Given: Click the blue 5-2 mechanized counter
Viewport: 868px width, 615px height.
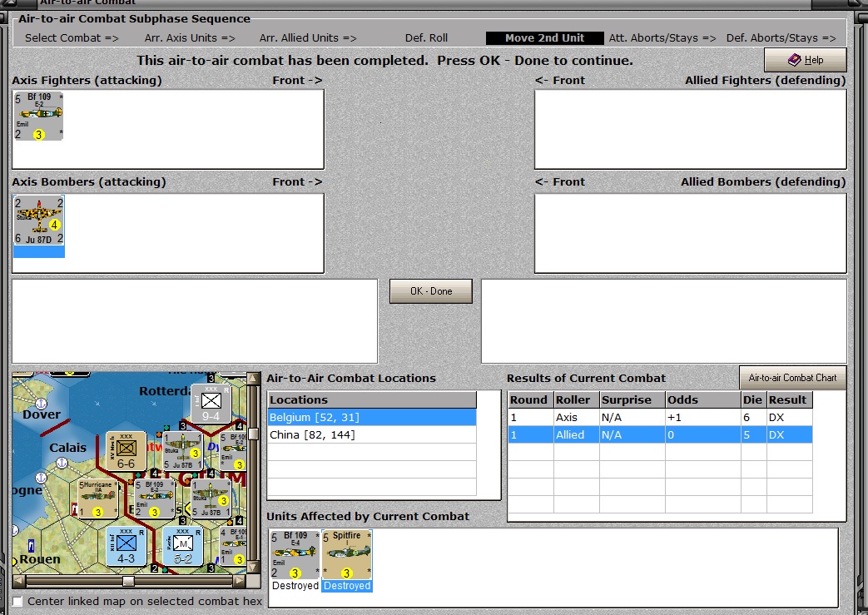Looking at the screenshot, I should [183, 547].
